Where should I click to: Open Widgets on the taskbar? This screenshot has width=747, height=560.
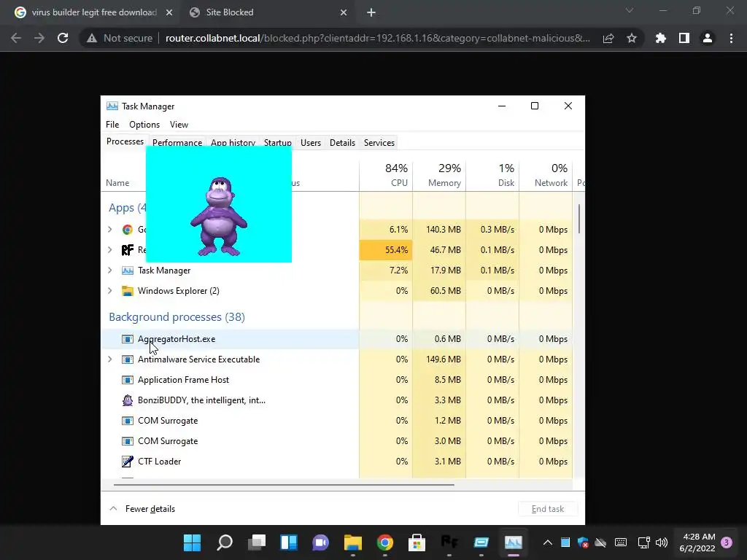289,542
